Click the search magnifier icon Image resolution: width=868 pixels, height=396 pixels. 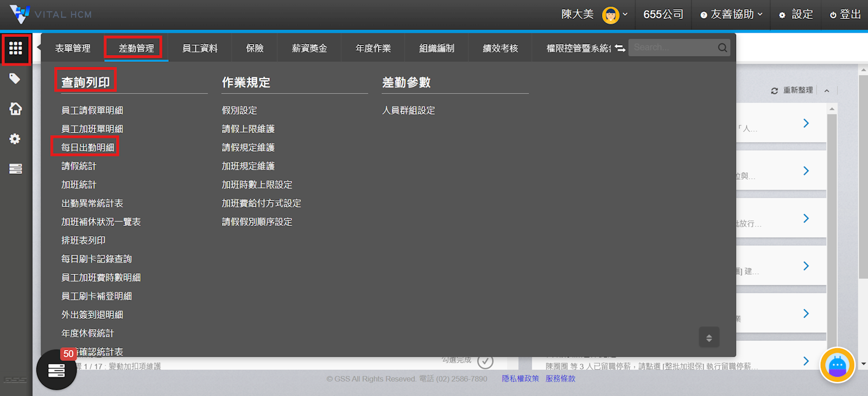click(722, 48)
